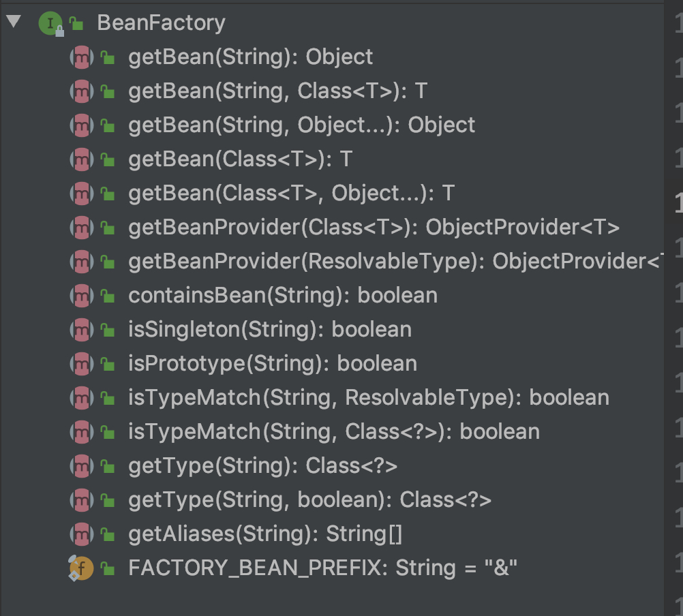Select getType(String, boolean) method
Image resolution: width=683 pixels, height=616 pixels.
(309, 500)
